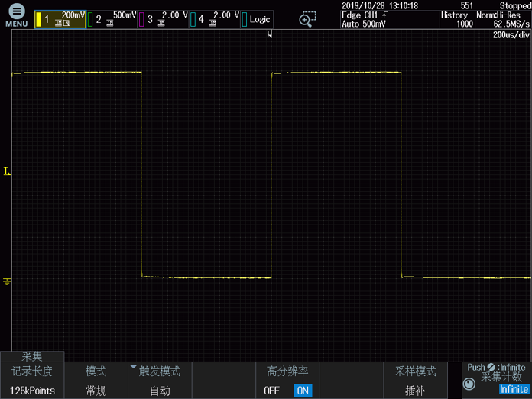Viewport: 532px width, 399px height.
Task: Open the History panel
Action: tap(456, 19)
